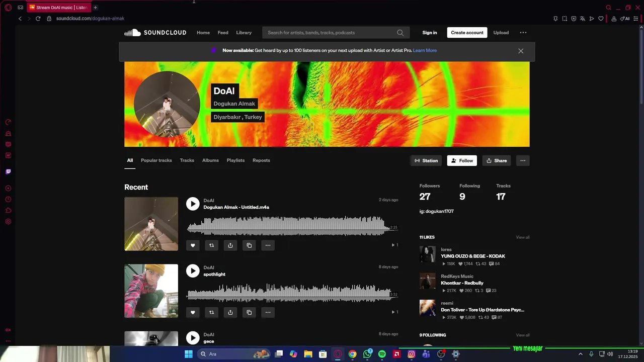Viewport: 644px width, 362px height.
Task: Open Chrome from the taskbar
Action: [x=352, y=354]
